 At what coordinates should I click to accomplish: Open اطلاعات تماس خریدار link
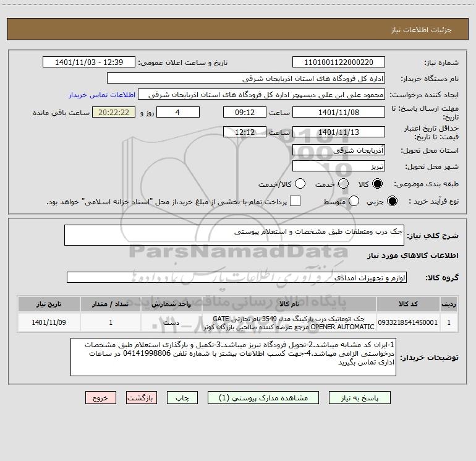pos(102,95)
